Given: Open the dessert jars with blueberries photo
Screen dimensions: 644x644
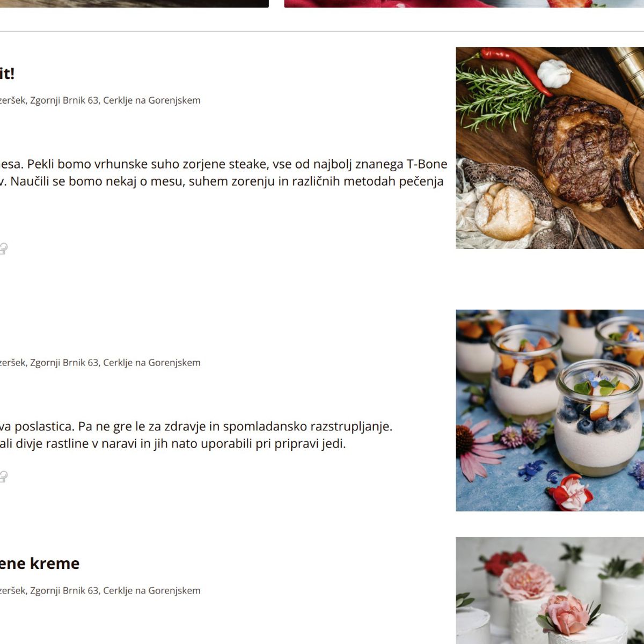Looking at the screenshot, I should pyautogui.click(x=550, y=411).
